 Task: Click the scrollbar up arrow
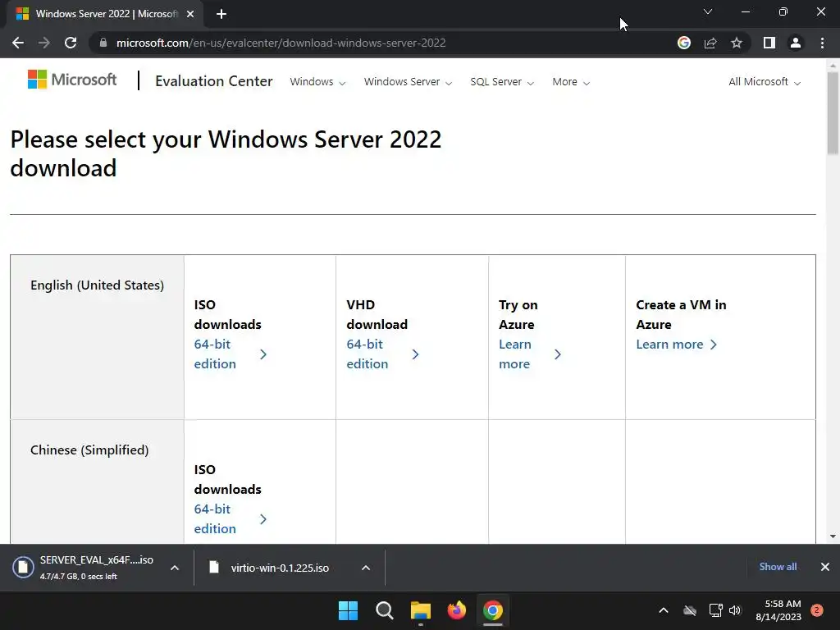833,66
